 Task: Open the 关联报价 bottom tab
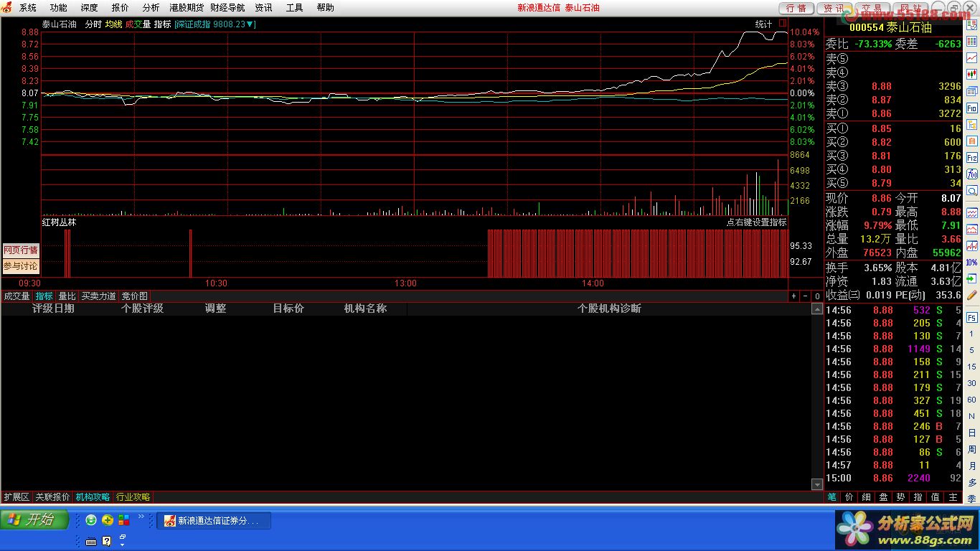(52, 496)
